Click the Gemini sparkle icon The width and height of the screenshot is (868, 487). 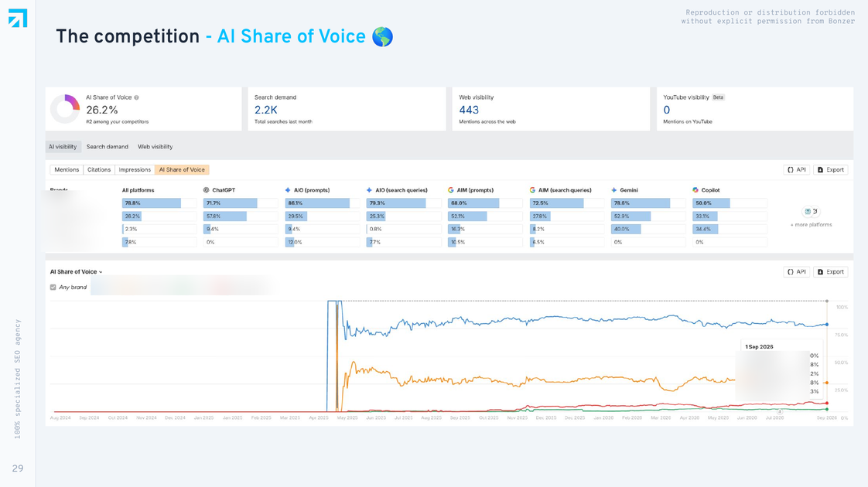614,190
